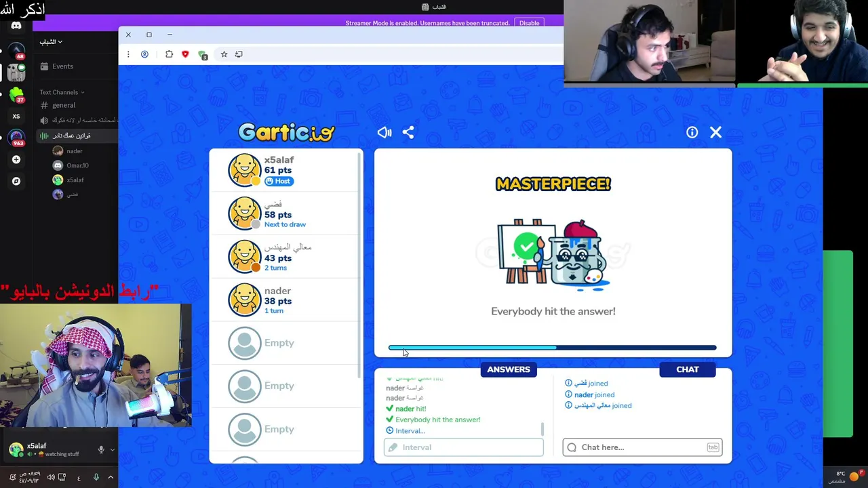
Task: Add a new Discord server
Action: click(x=16, y=160)
